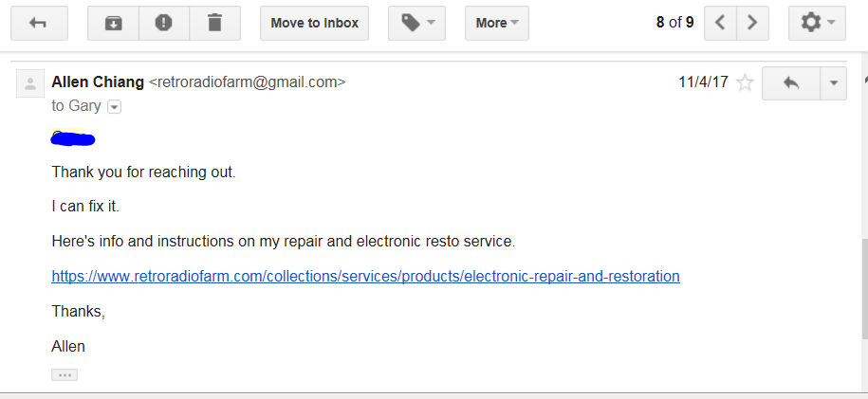
Task: Click sender name Allen Chiang
Action: pos(98,82)
